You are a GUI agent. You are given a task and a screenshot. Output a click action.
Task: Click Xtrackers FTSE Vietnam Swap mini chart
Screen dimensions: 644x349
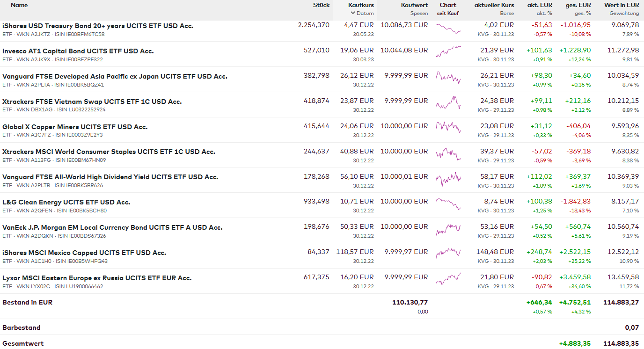pos(448,102)
